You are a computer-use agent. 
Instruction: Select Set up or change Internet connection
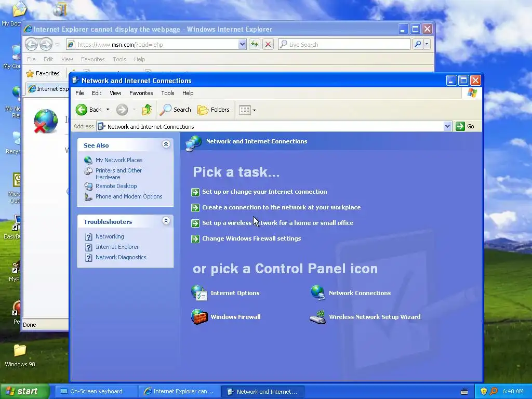click(264, 192)
